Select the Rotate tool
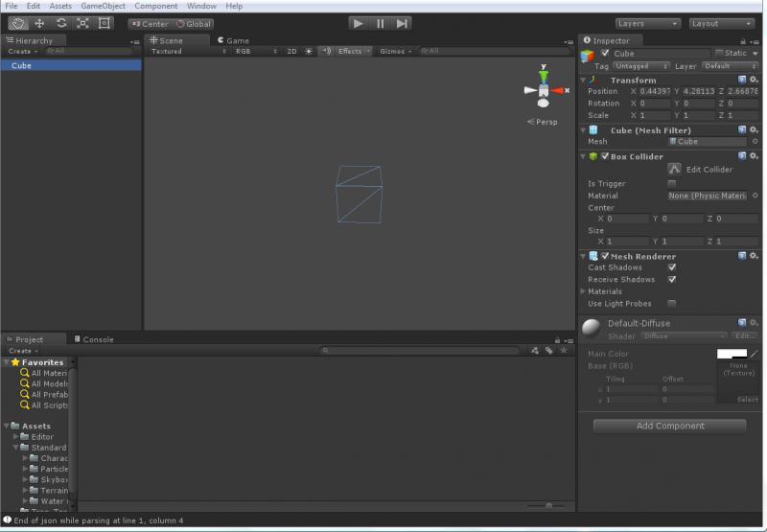This screenshot has width=767, height=532. pyautogui.click(x=61, y=23)
